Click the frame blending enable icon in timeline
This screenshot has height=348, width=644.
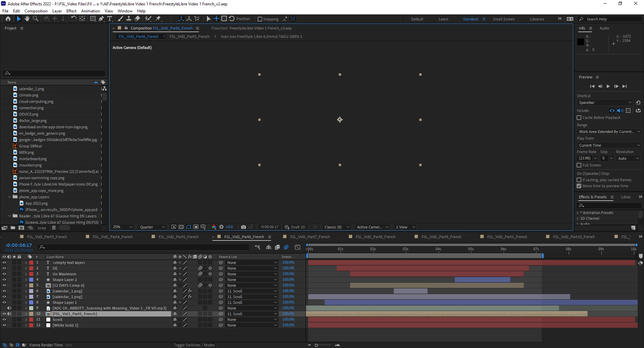point(277,247)
